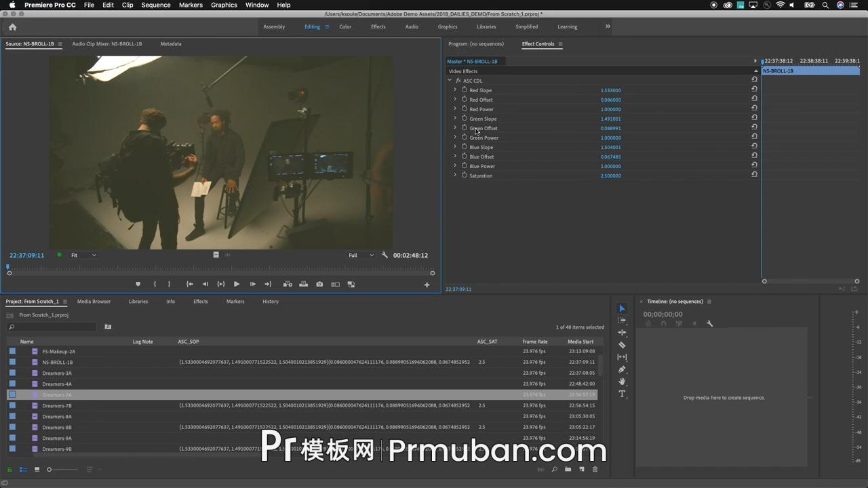Open the Color workspace
The image size is (868, 488).
[345, 26]
